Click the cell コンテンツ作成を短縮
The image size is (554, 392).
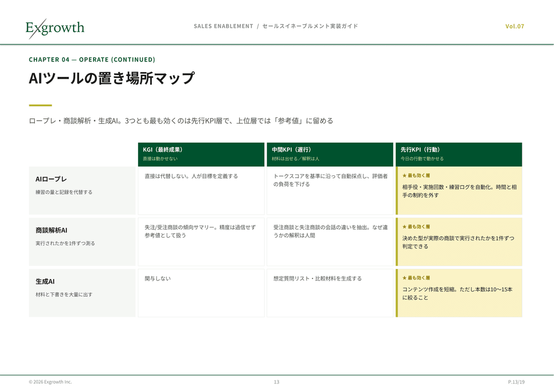459,293
